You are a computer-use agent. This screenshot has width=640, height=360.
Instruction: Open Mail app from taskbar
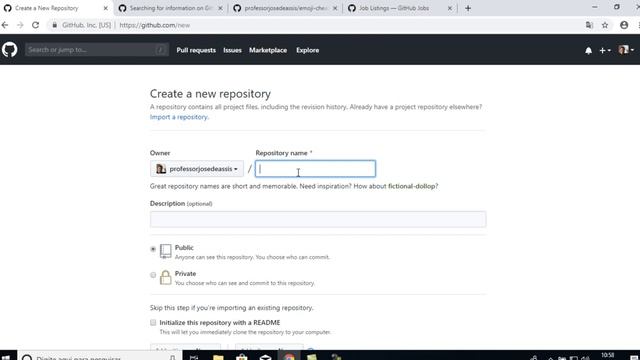(265, 358)
